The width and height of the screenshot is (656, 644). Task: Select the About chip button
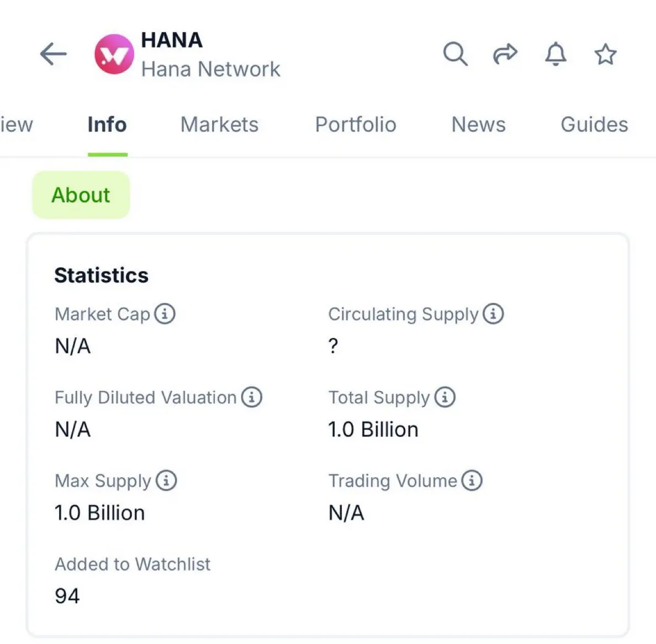[x=81, y=195]
